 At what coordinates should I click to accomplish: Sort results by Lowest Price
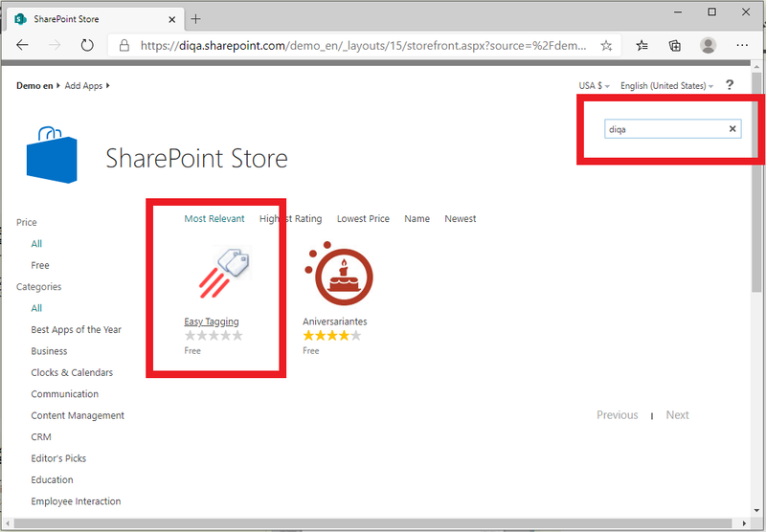click(363, 219)
